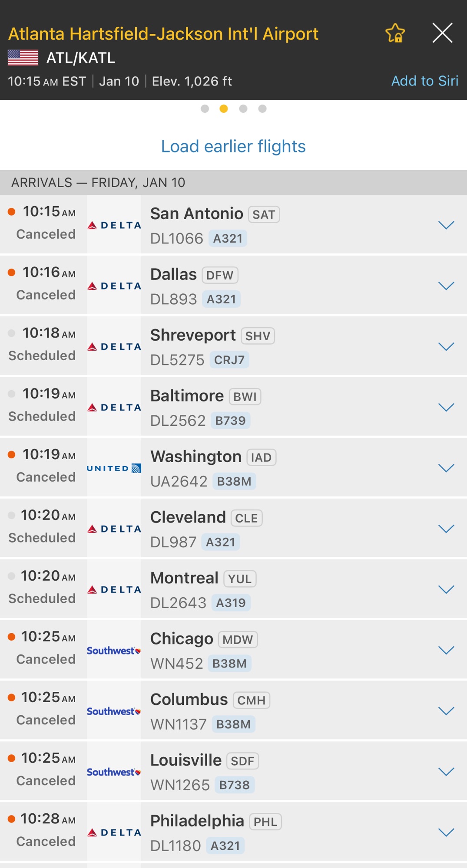Go to the fourth page dot
The image size is (467, 868).
point(262,108)
